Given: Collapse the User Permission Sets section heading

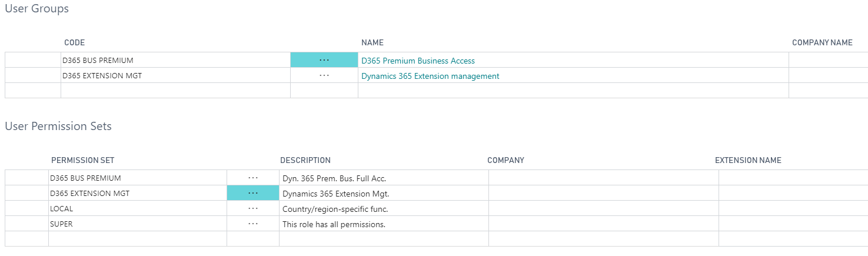Looking at the screenshot, I should pos(58,127).
